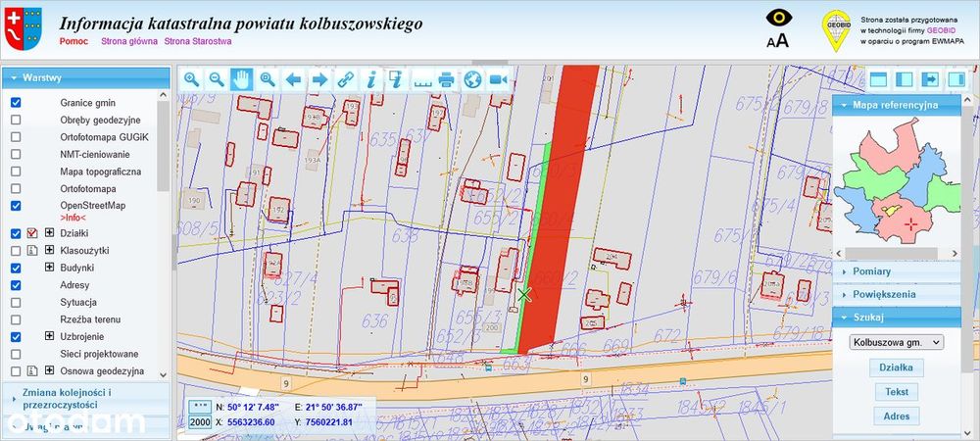980x441 pixels.
Task: Expand the Działki layer tree
Action: click(x=49, y=233)
